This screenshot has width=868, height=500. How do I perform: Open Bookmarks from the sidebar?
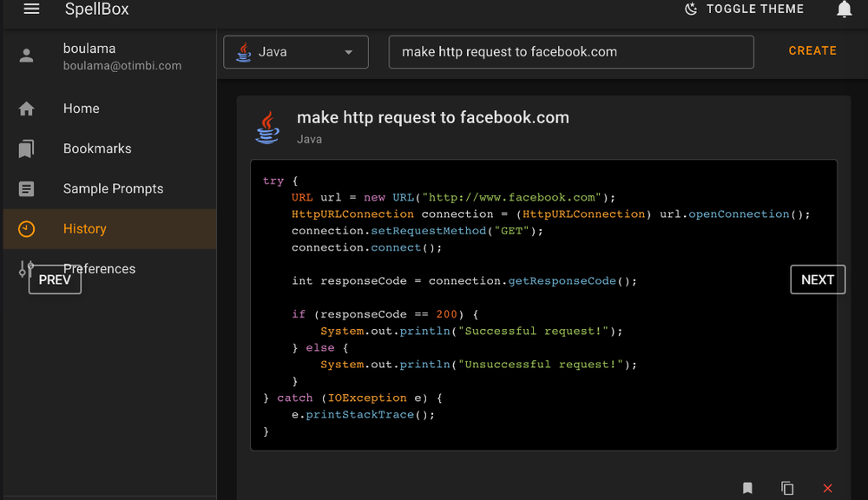[109, 148]
